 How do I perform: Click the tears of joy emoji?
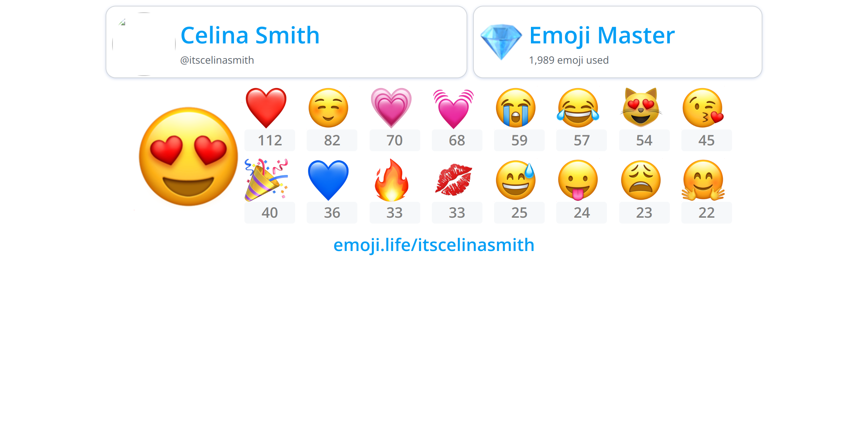578,108
